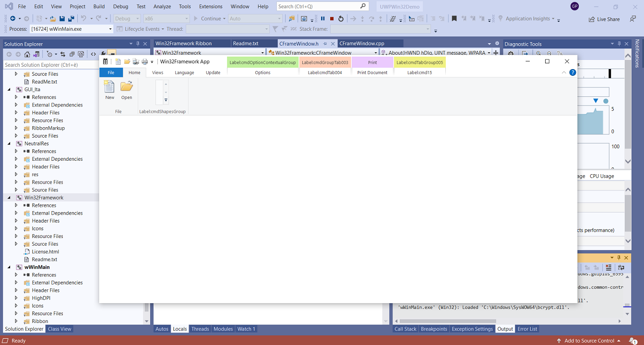644x345 pixels.
Task: Click Solution Explorer View Code icon
Action: (93, 54)
